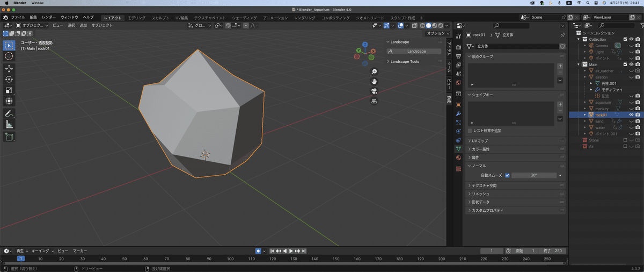This screenshot has width=644, height=272.
Task: Toggle snapping magnet in the viewport header
Action: [228, 25]
